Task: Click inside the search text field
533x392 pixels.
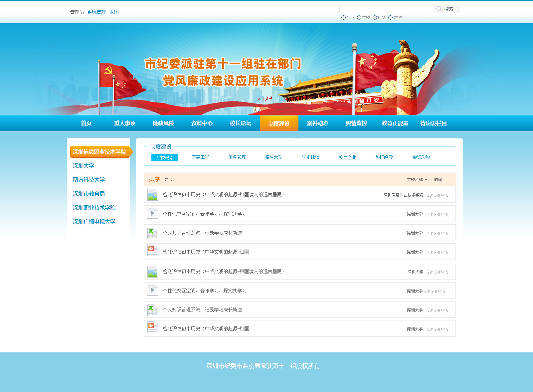Action: (x=386, y=9)
